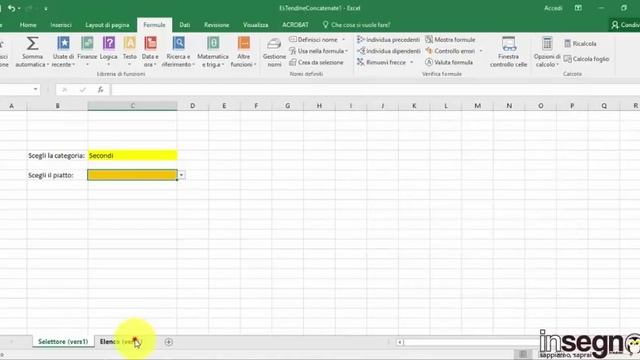Open Testo function library

[x=130, y=51]
